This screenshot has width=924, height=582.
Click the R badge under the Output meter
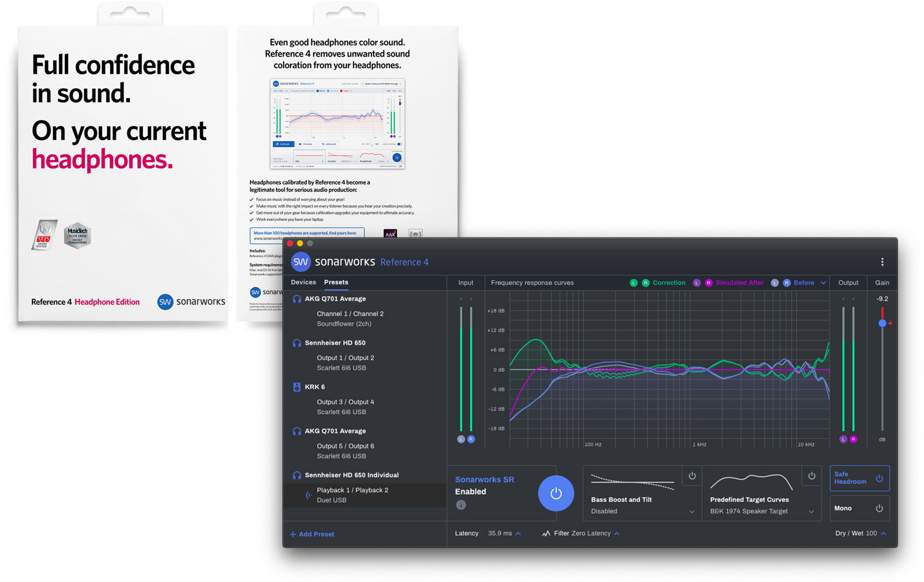[853, 439]
